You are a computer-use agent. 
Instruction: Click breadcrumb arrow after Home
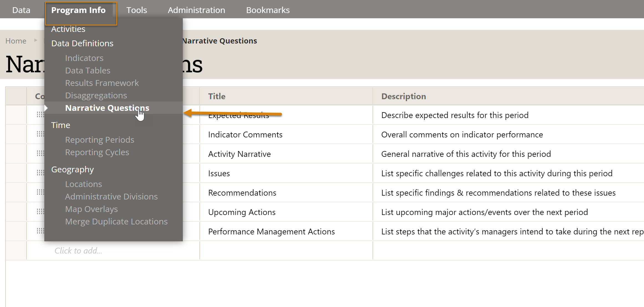pyautogui.click(x=35, y=40)
